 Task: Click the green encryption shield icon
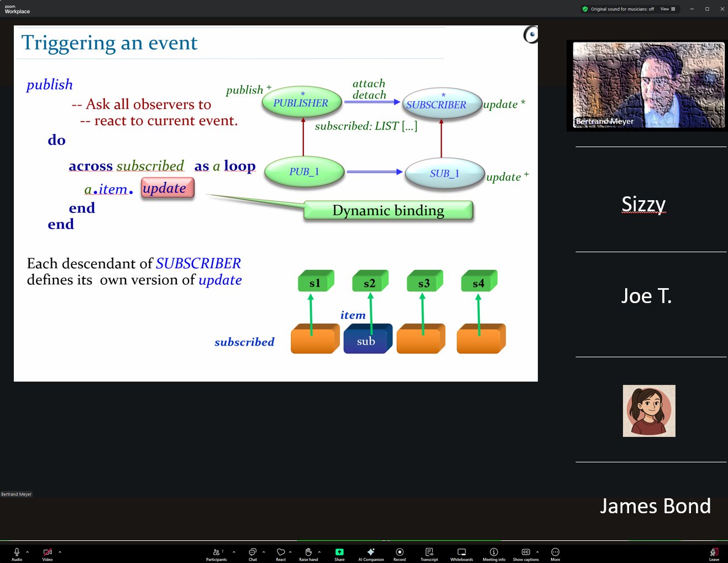(x=585, y=9)
